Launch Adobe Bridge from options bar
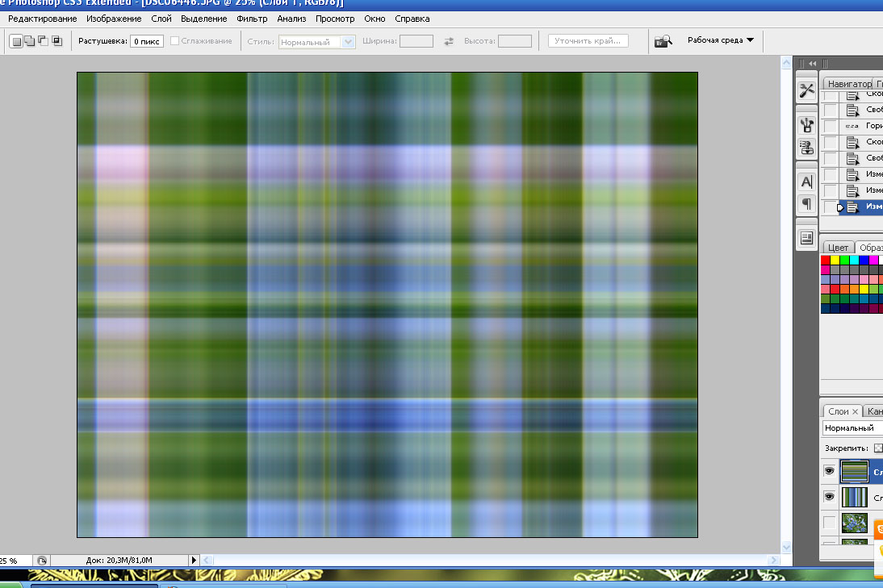This screenshot has width=883, height=588. [663, 41]
